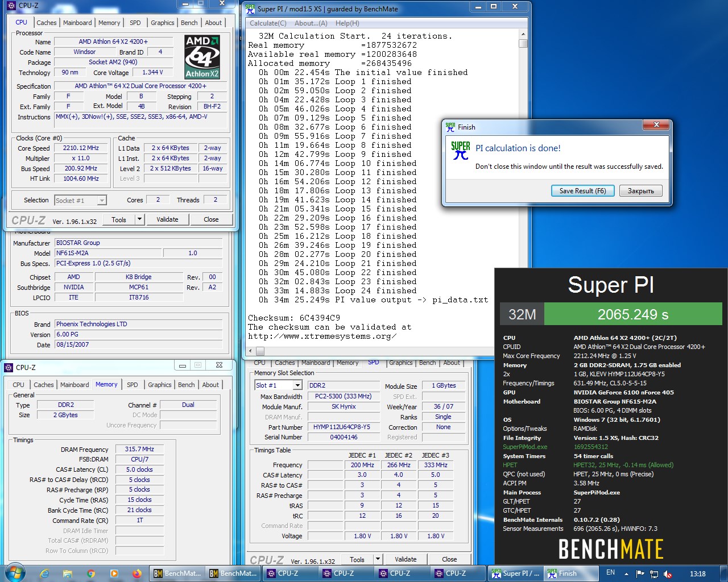Open Windows Explorer folder icon in taskbar
This screenshot has width=728, height=582.
tap(68, 573)
